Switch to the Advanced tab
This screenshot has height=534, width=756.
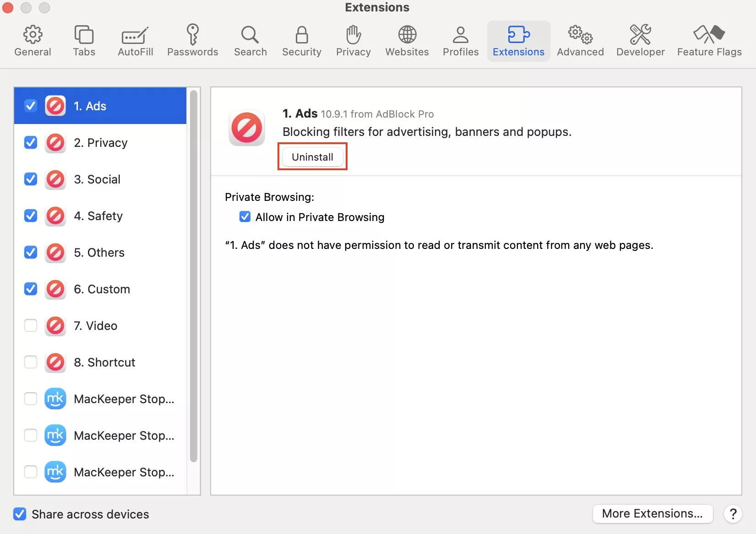click(580, 41)
